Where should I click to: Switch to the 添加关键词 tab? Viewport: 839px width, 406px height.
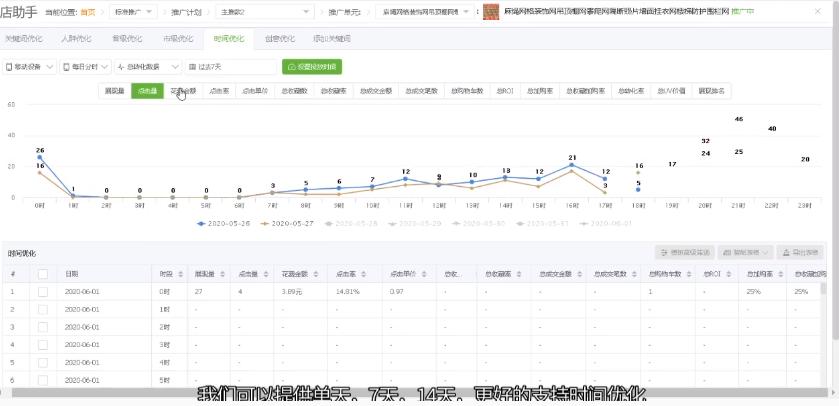pos(332,39)
